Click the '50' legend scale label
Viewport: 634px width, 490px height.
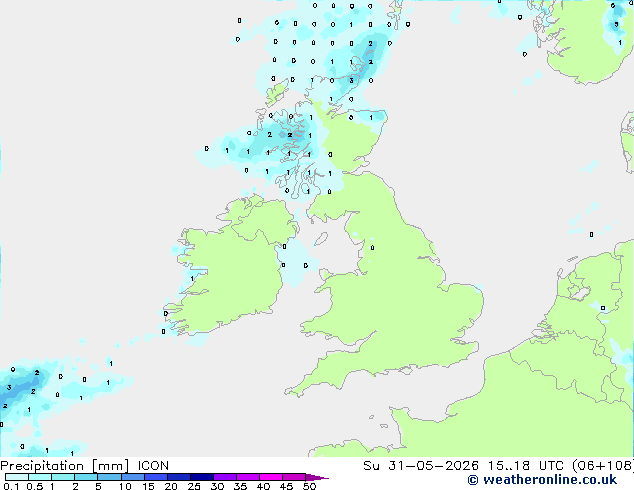click(x=309, y=486)
